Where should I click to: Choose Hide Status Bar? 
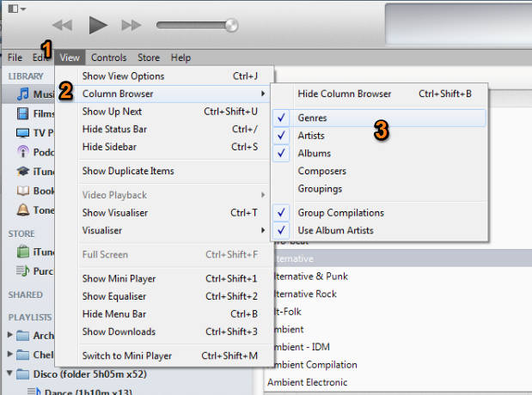(164, 129)
